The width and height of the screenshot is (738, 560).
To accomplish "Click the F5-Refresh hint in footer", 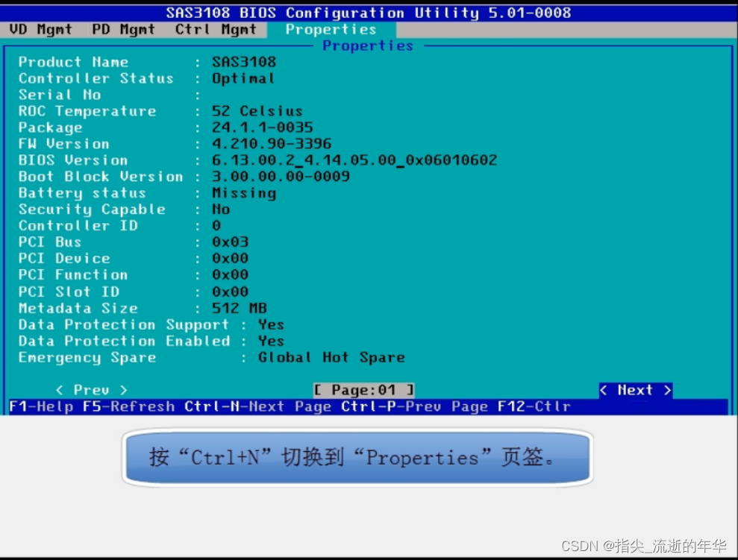I will pyautogui.click(x=128, y=406).
